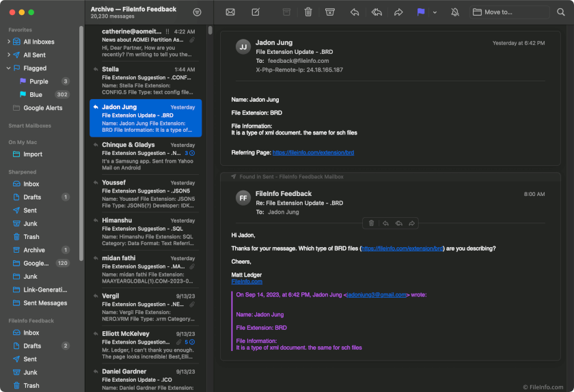Click the FF sender avatar
The image size is (574, 392).
point(243,198)
